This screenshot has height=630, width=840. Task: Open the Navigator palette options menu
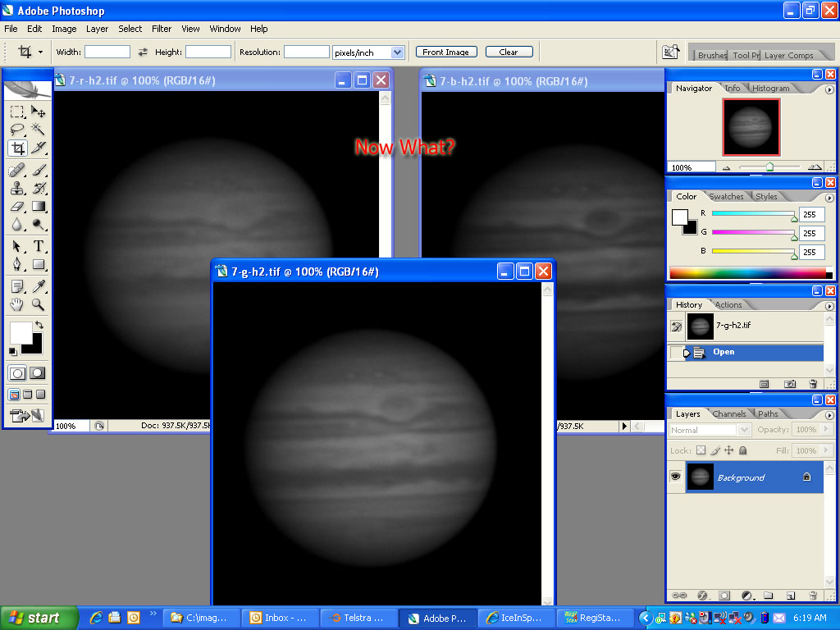click(x=829, y=90)
